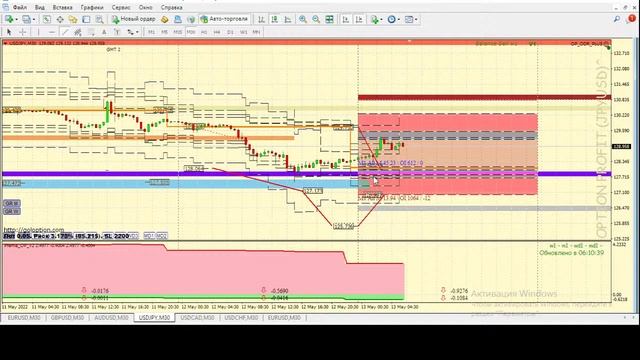Open the Вид menu

[40, 7]
